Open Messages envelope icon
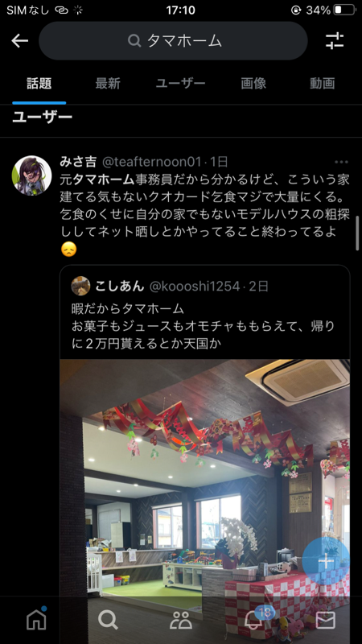362x644 pixels. (x=326, y=620)
